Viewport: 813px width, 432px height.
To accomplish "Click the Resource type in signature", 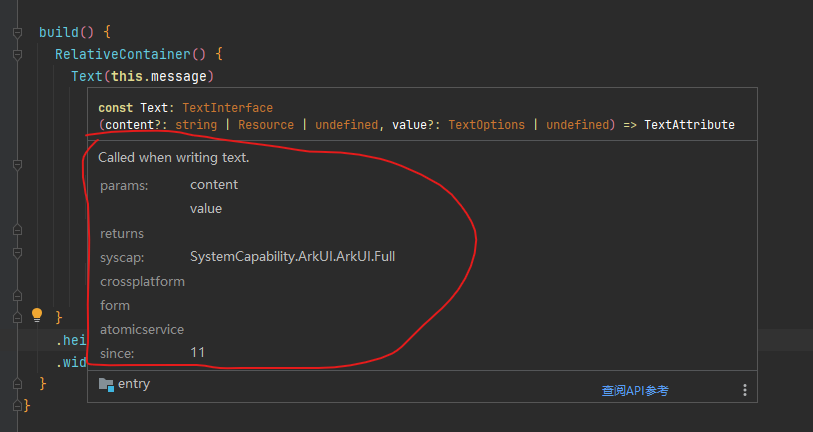I will tap(266, 125).
